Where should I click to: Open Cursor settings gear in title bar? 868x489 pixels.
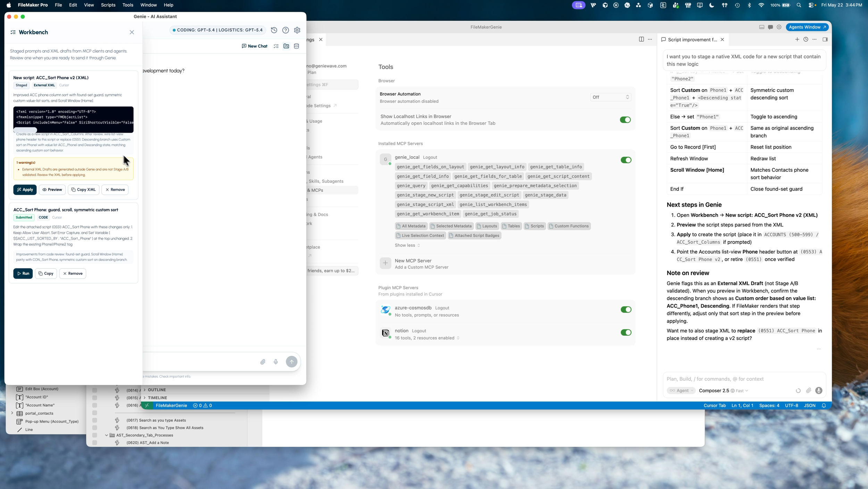pos(779,27)
